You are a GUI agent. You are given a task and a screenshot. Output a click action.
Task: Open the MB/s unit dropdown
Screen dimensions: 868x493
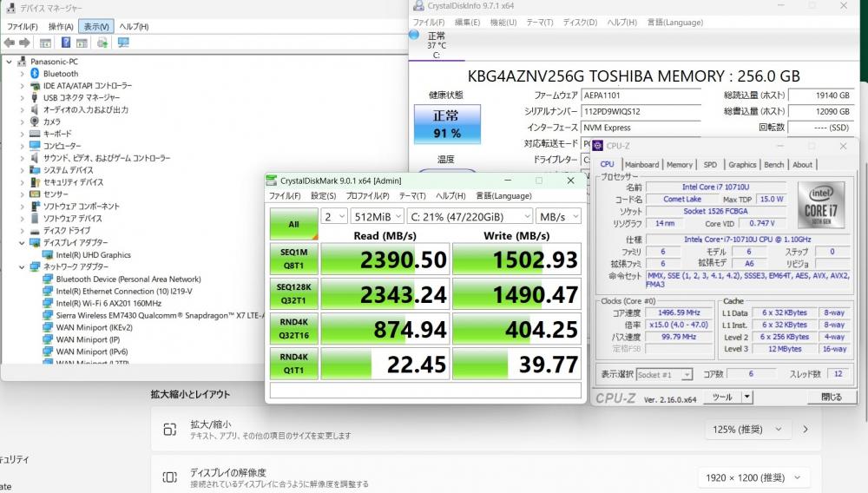(558, 216)
